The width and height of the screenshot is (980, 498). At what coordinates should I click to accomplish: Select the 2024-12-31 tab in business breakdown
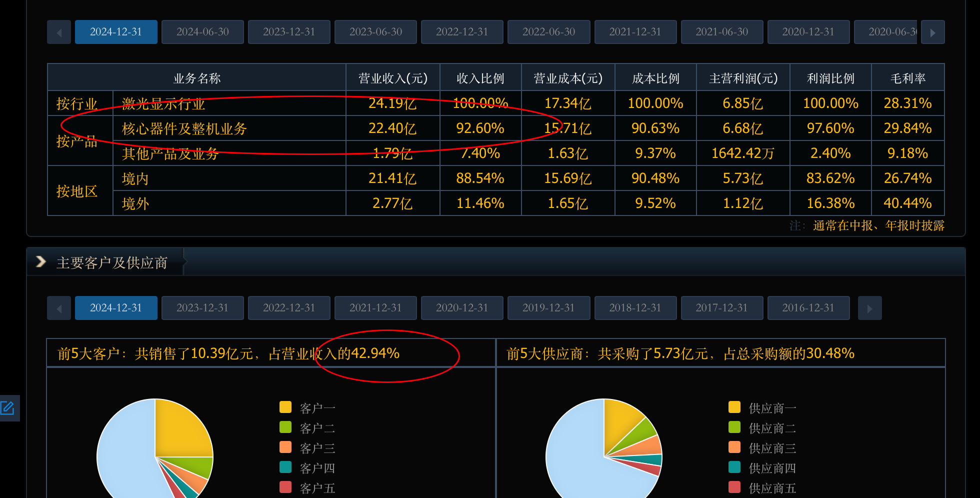[116, 32]
